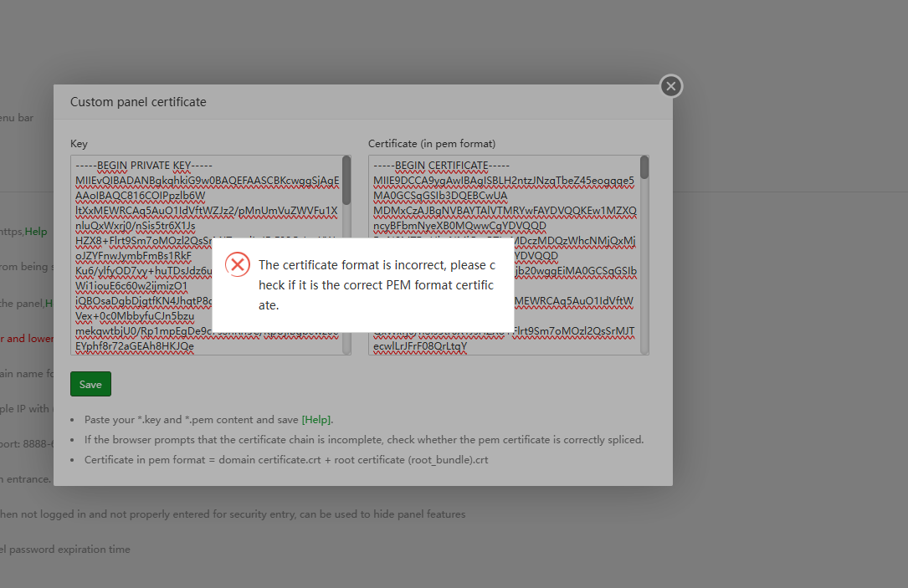Open the [Help] link in the dialog notes
The image size is (908, 588).
(x=317, y=420)
